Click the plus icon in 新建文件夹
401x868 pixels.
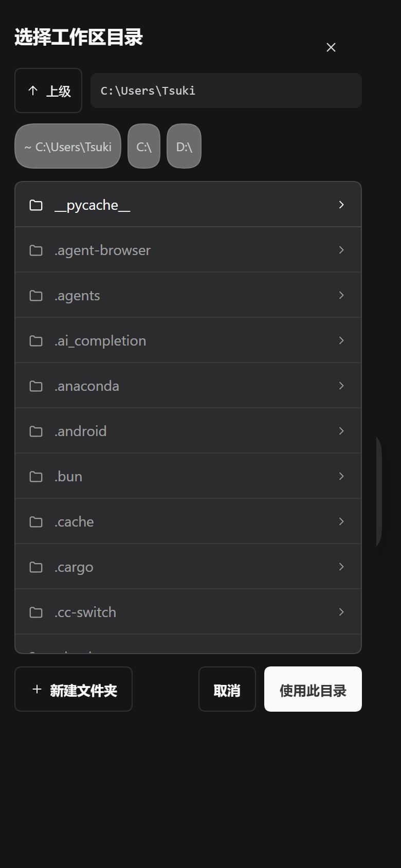(x=37, y=689)
